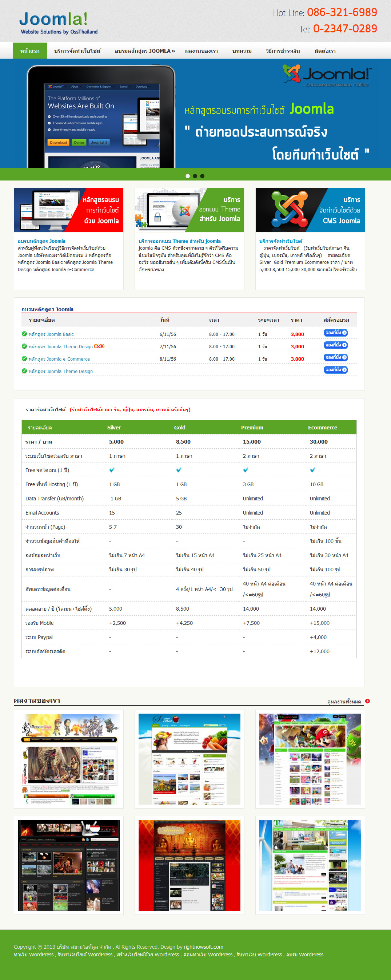The image size is (391, 980).
Task: Click Hot Line number 086-321-6989
Action: pyautogui.click(x=342, y=12)
